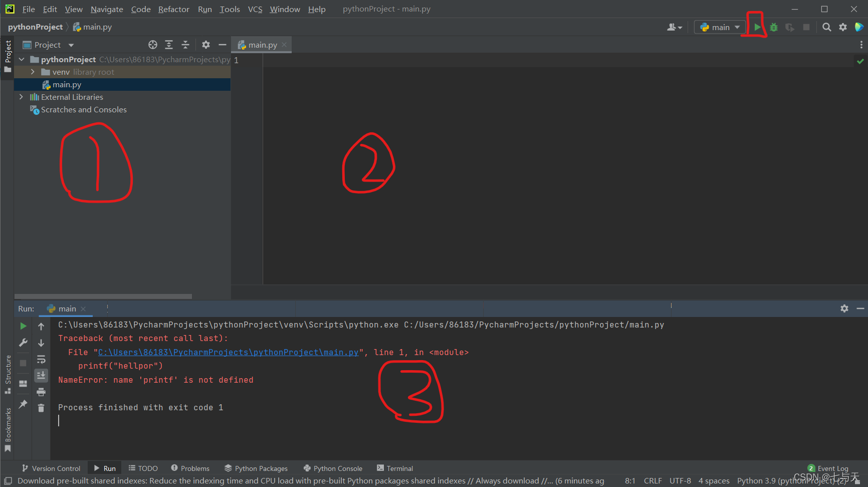Open the Help menu
The height and width of the screenshot is (487, 868).
point(317,9)
